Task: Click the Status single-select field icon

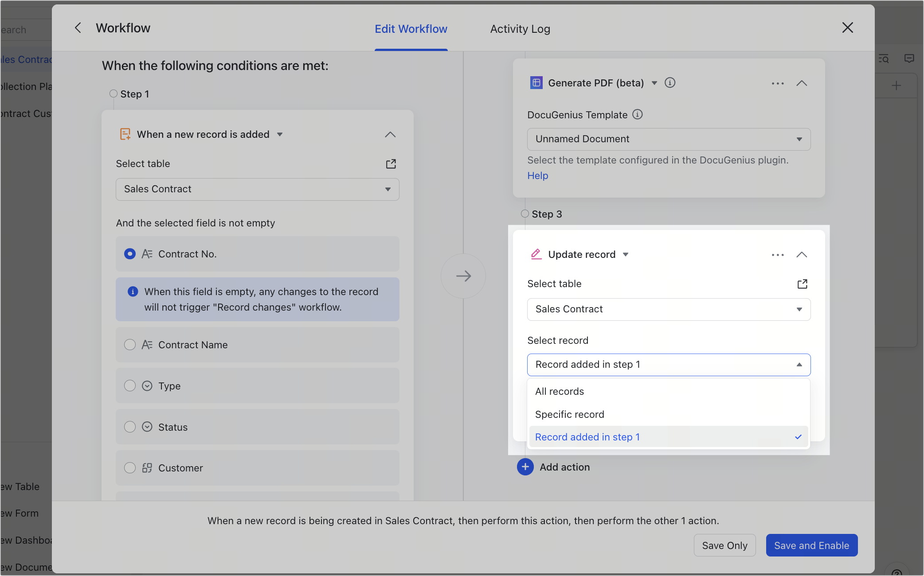Action: [x=147, y=427]
